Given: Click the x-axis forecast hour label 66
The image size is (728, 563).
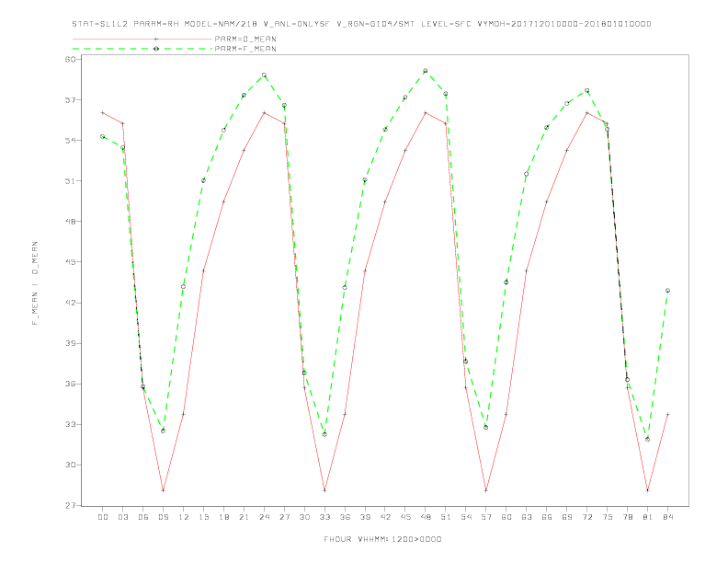Looking at the screenshot, I should coord(547,517).
